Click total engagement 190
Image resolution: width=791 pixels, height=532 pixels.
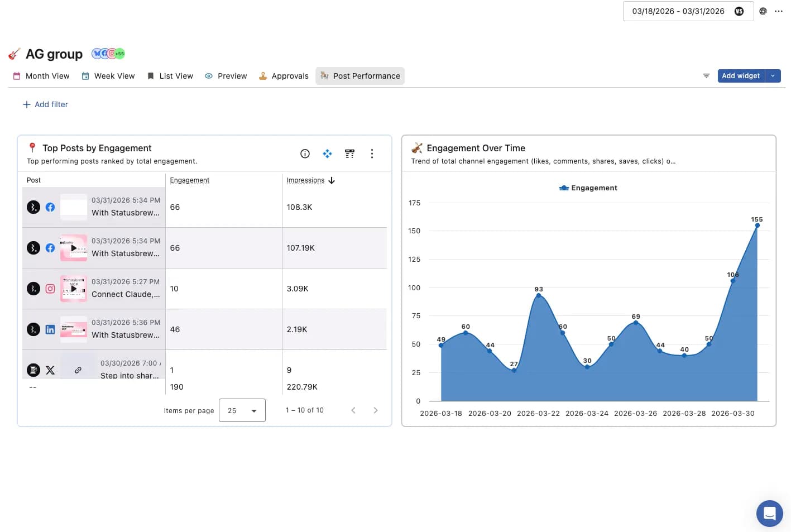pos(176,387)
